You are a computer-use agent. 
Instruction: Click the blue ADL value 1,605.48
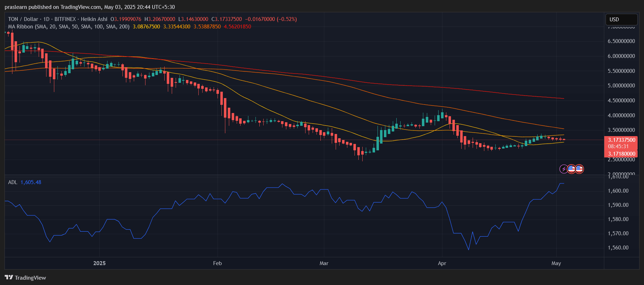(31, 182)
